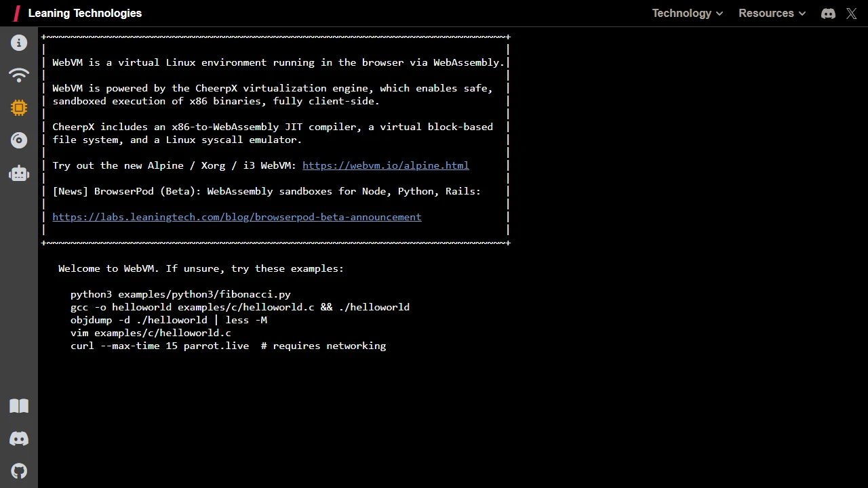Open Discord from the top header icon

tap(828, 13)
